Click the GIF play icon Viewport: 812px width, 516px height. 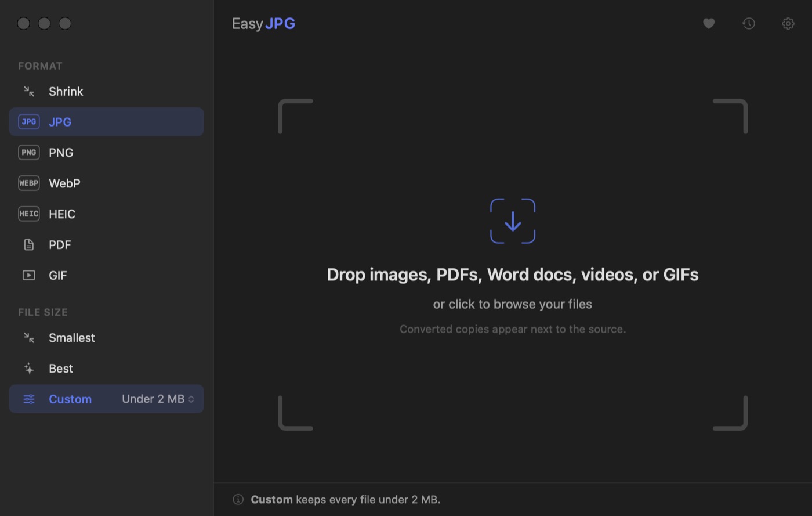pos(29,276)
